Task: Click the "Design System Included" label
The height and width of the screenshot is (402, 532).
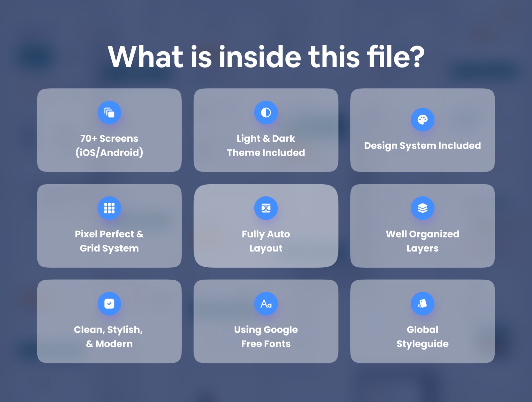Action: pos(422,146)
